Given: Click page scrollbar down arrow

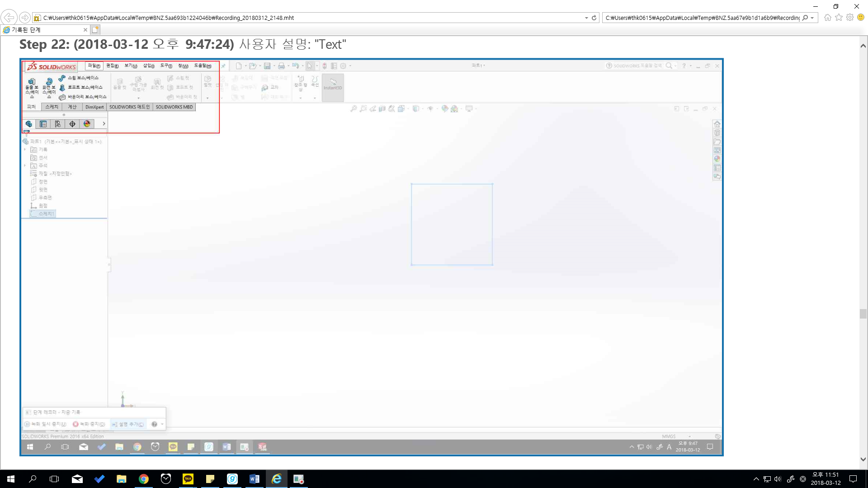Looking at the screenshot, I should point(863,459).
